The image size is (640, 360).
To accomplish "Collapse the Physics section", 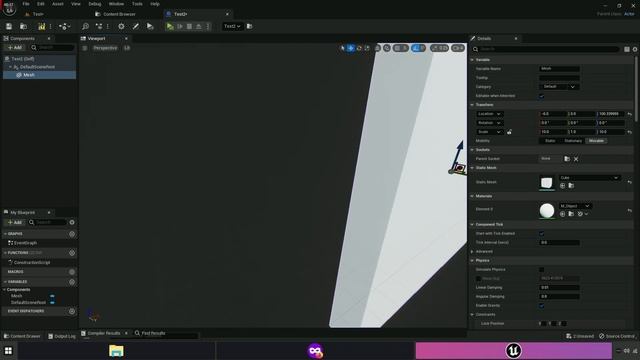I will [472, 260].
